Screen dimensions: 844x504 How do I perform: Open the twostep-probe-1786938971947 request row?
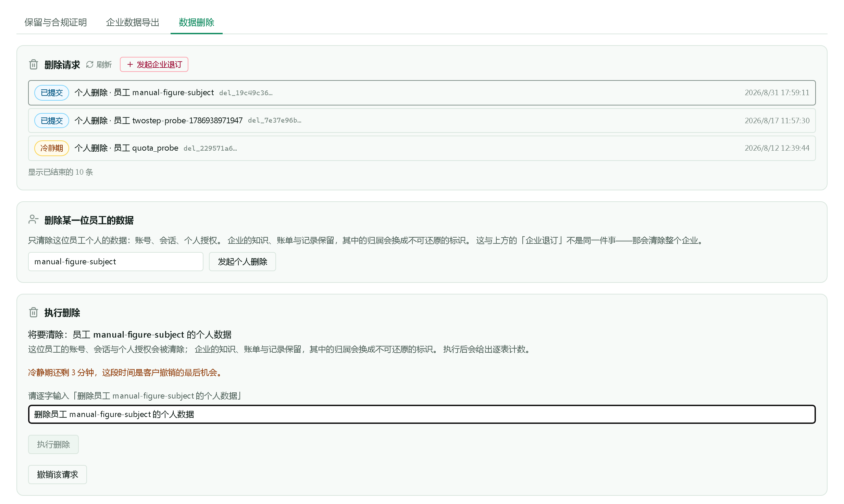point(422,121)
